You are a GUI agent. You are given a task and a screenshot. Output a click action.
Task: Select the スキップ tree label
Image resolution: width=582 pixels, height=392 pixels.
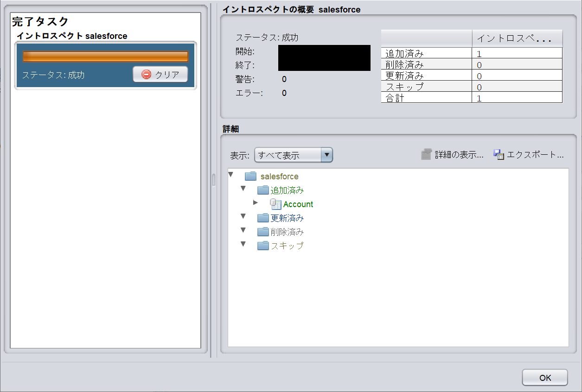287,246
